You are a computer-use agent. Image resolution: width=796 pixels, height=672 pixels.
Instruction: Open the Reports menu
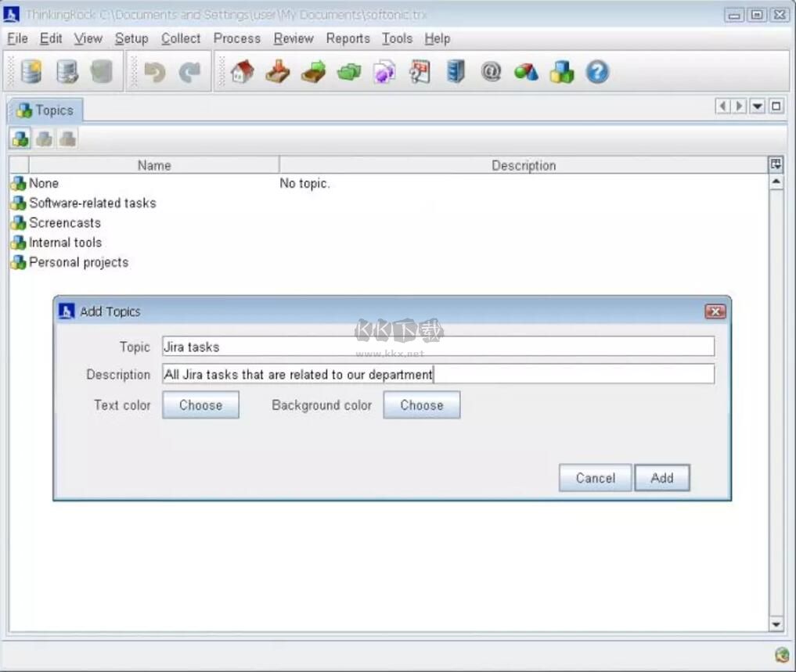(348, 38)
